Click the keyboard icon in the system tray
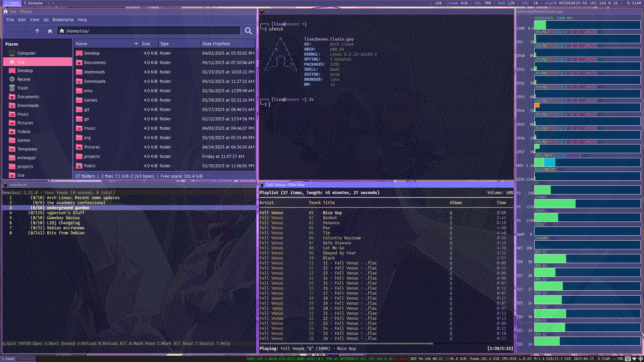Image resolution: width=644 pixels, height=362 pixels. (628, 359)
